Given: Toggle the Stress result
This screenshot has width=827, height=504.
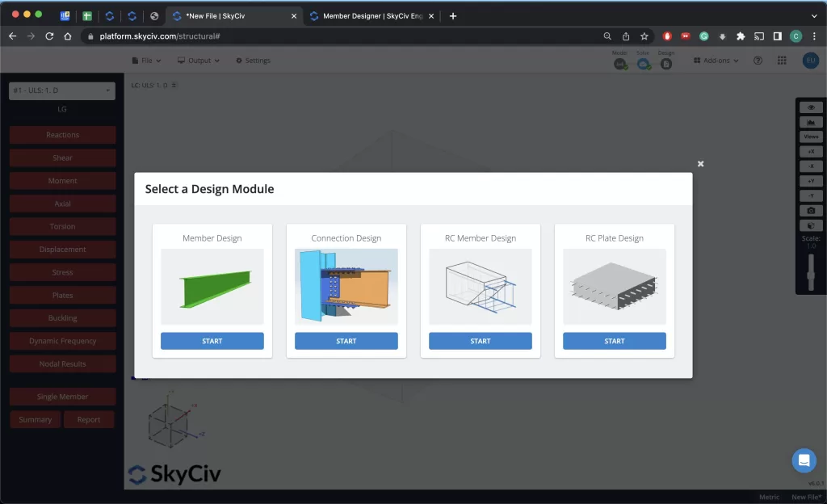Looking at the screenshot, I should pyautogui.click(x=62, y=272).
